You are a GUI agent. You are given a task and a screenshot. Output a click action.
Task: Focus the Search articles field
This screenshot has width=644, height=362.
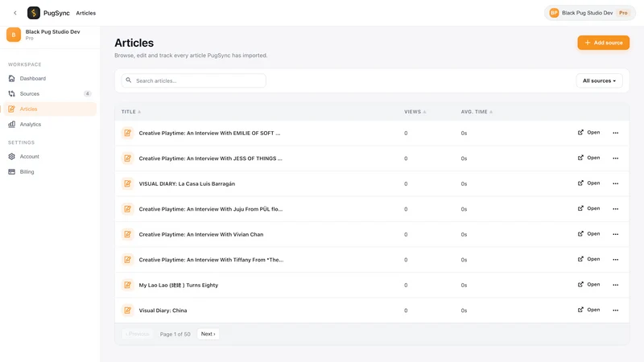(193, 81)
